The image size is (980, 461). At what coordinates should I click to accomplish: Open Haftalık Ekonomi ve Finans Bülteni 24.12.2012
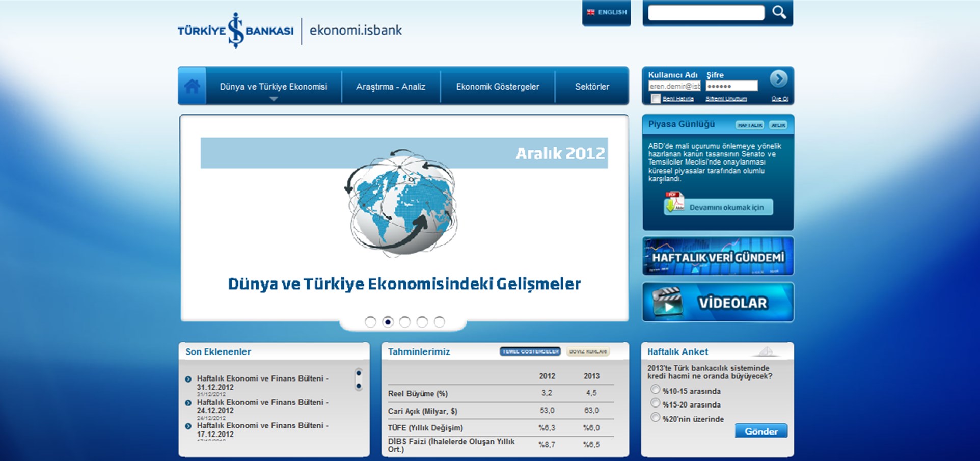click(x=263, y=406)
